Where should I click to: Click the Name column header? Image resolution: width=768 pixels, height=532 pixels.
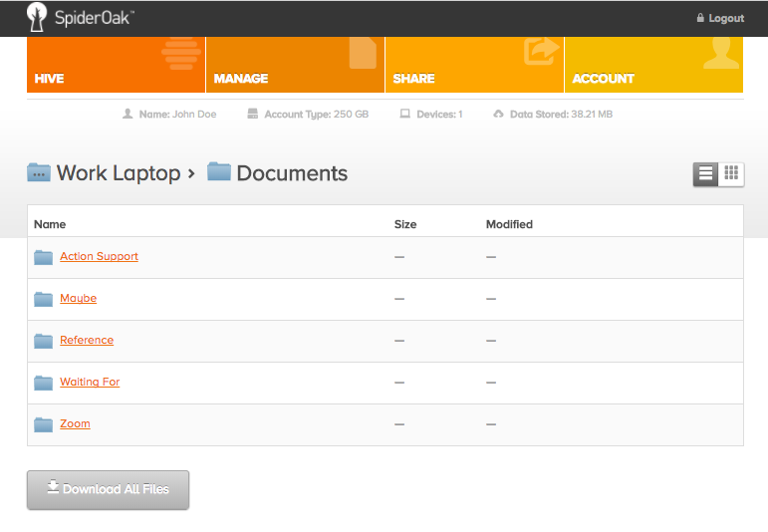pos(50,224)
